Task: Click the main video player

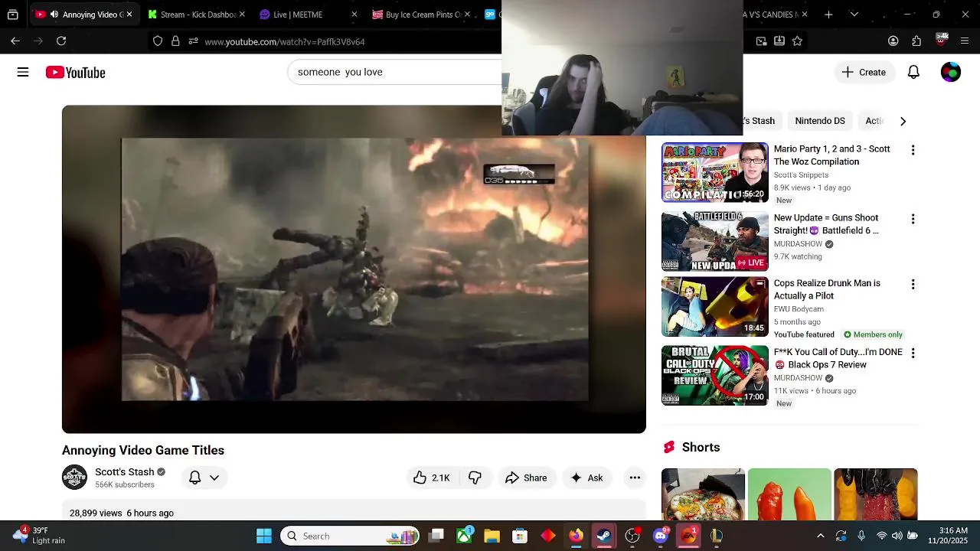Action: pyautogui.click(x=354, y=269)
